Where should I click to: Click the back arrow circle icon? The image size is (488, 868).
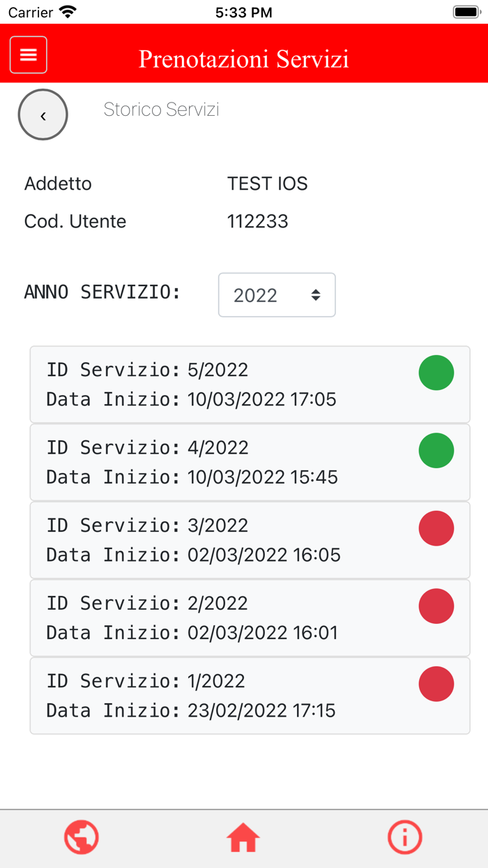[x=43, y=114]
